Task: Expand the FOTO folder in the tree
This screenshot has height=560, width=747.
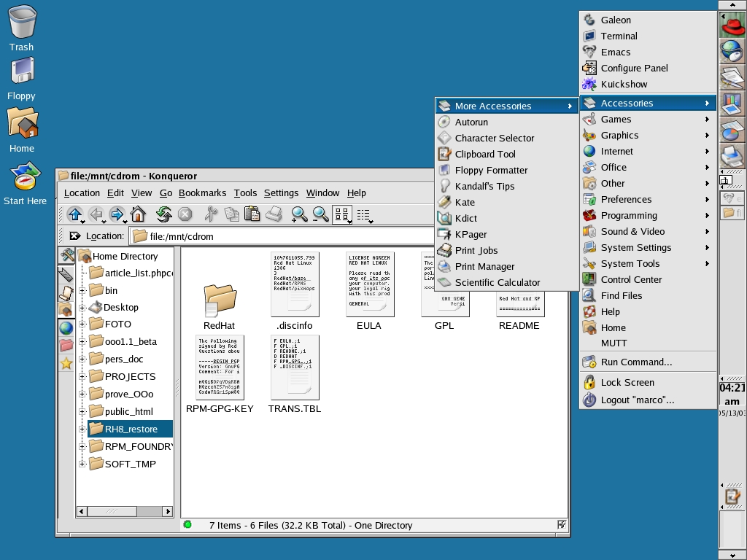Action: tap(82, 324)
